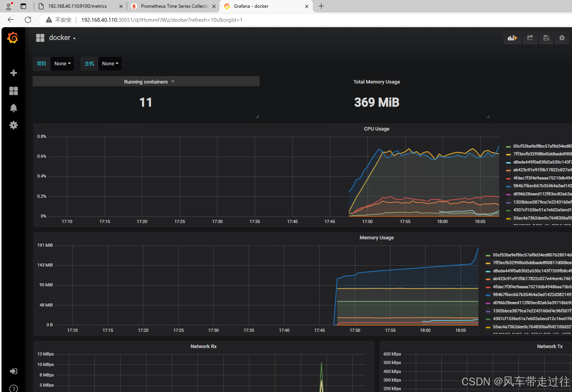Click the 项目 variable label
This screenshot has height=392, width=572.
pyautogui.click(x=42, y=64)
